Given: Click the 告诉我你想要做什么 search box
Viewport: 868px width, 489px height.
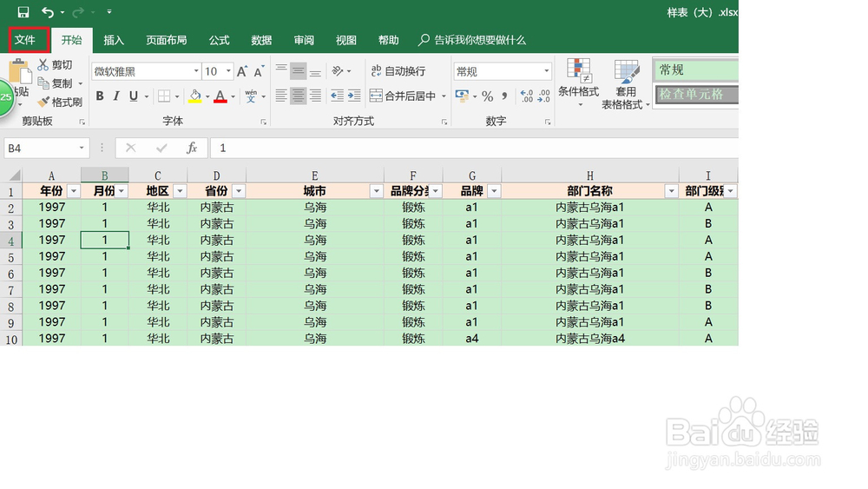Looking at the screenshot, I should point(472,40).
